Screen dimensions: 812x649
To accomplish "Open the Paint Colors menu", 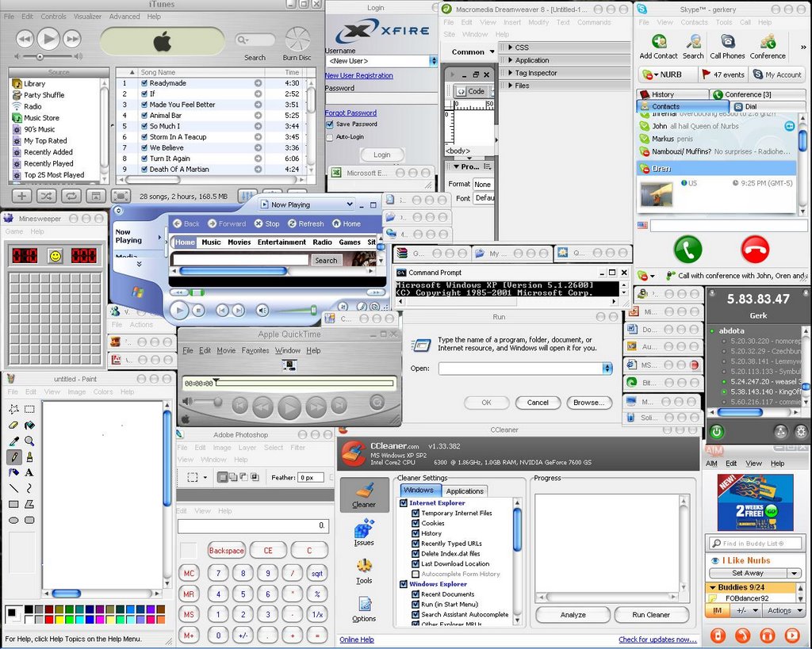I will 103,391.
